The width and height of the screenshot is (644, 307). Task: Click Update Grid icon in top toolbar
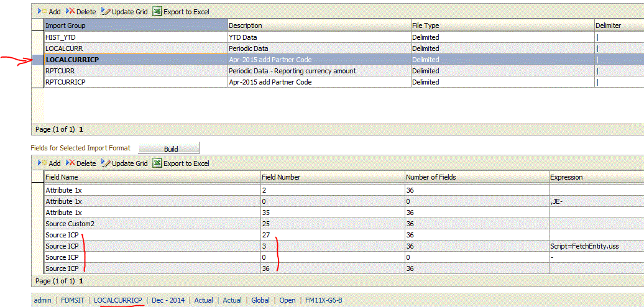(105, 11)
